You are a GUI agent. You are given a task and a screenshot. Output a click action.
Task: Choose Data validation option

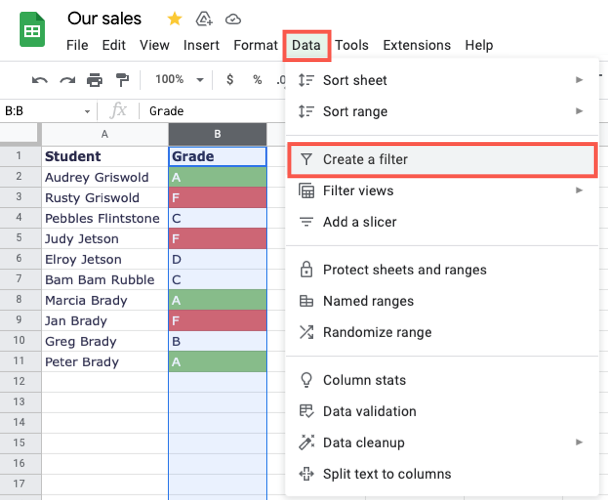442,411
